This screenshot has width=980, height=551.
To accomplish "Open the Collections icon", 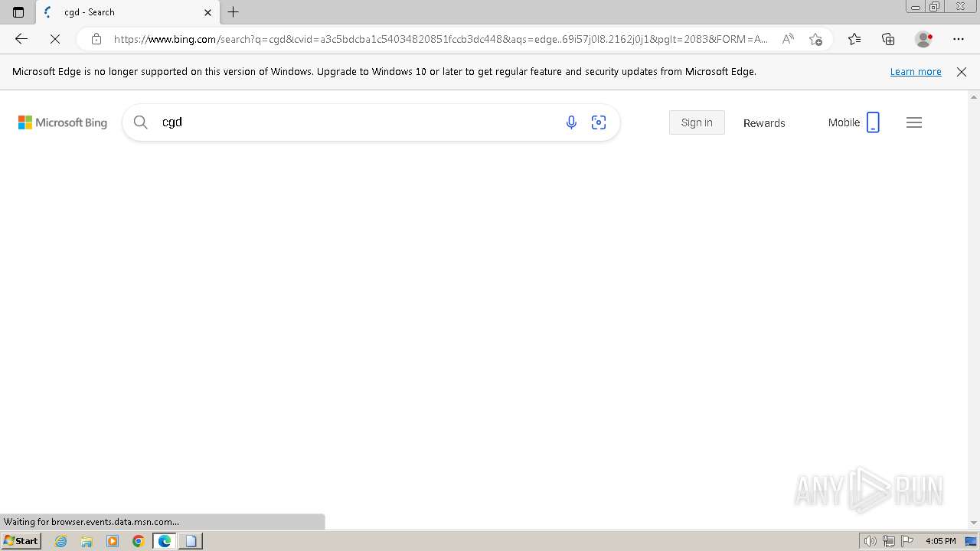I will click(888, 39).
